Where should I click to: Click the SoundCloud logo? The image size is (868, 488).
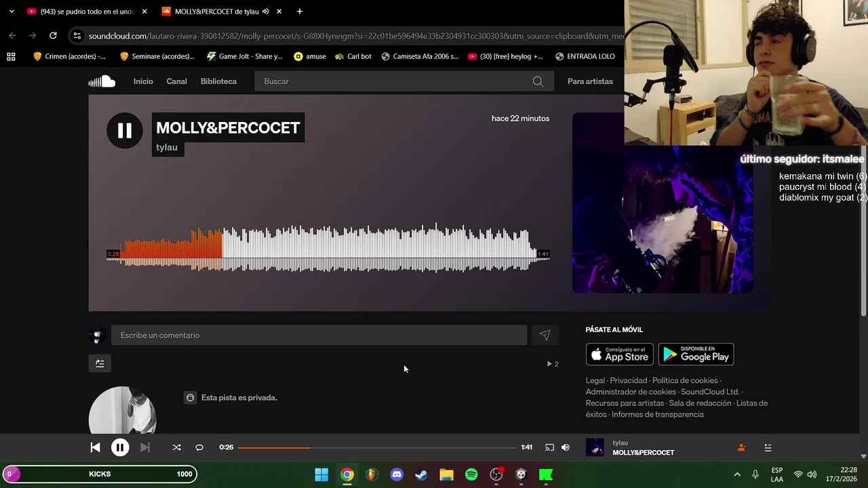click(102, 81)
